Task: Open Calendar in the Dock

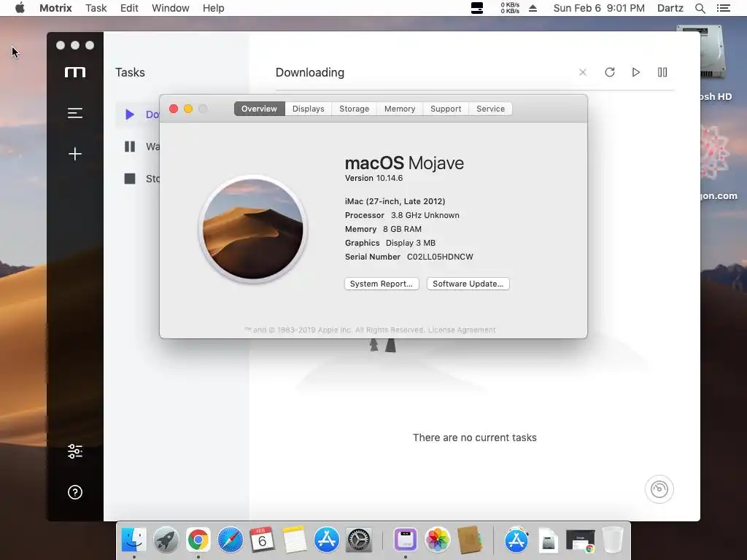Action: pos(262,540)
